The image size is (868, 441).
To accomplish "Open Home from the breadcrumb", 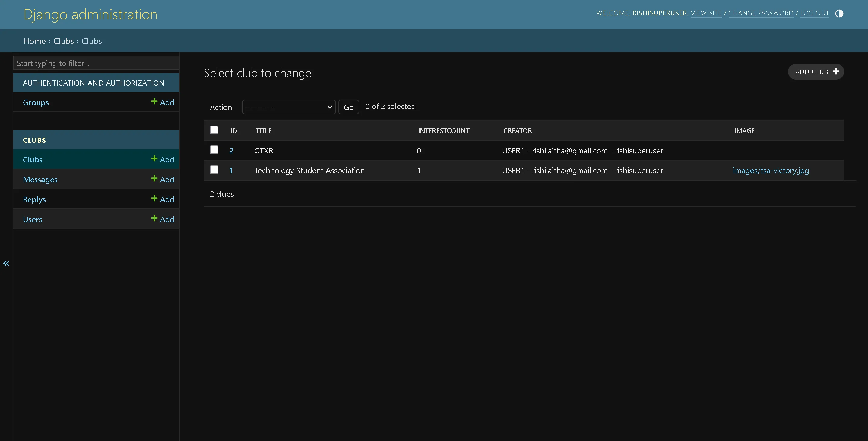I will (x=34, y=41).
